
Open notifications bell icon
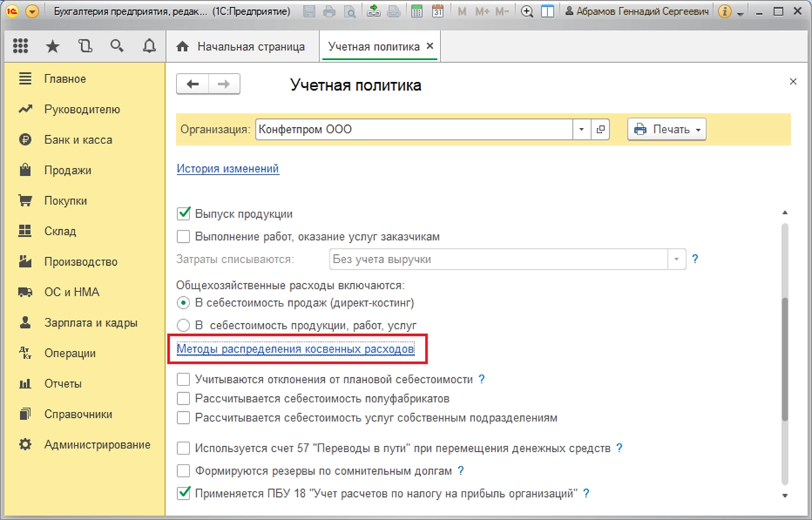[149, 46]
